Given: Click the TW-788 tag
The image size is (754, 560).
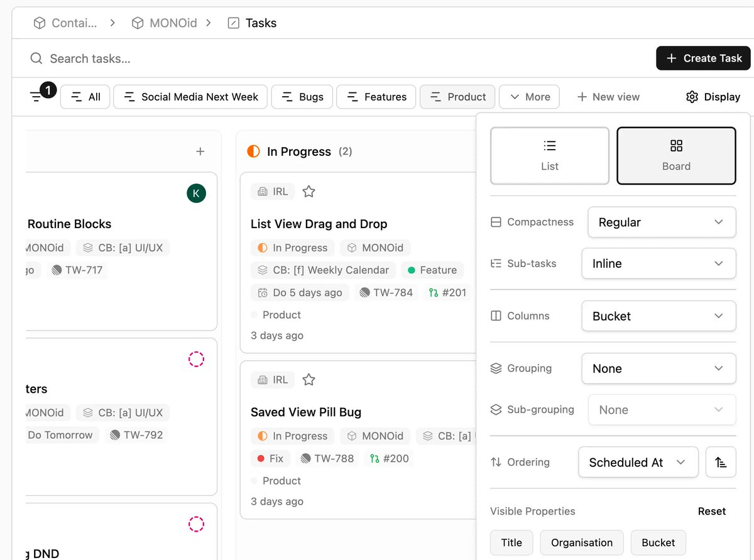Looking at the screenshot, I should coord(327,458).
